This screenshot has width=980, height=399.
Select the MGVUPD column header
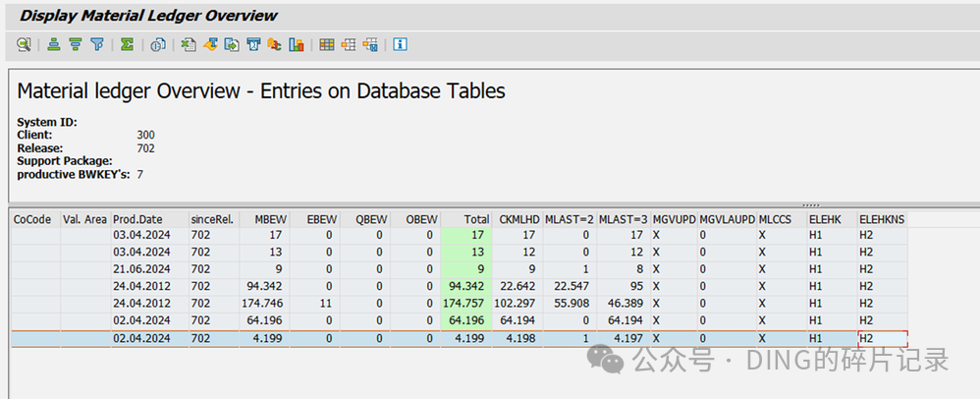(674, 219)
